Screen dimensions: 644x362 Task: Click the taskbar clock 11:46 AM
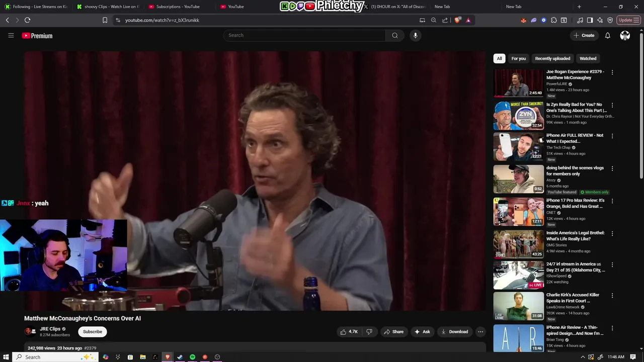[x=616, y=357]
